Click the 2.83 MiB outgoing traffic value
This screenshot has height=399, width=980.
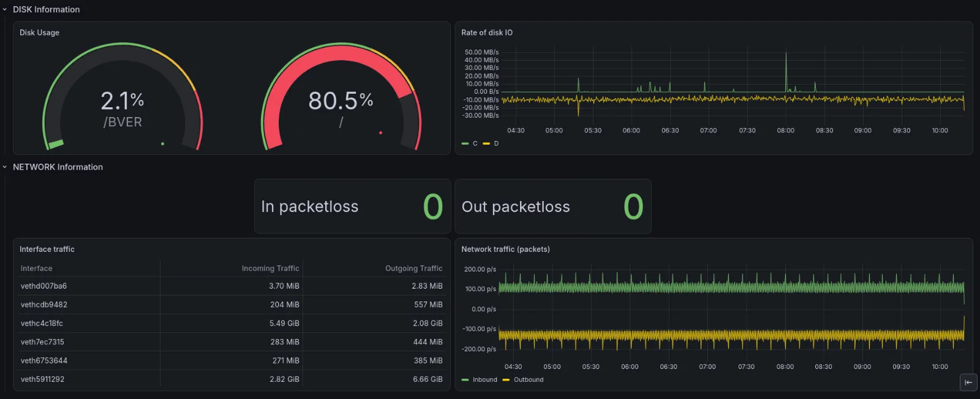pyautogui.click(x=427, y=286)
